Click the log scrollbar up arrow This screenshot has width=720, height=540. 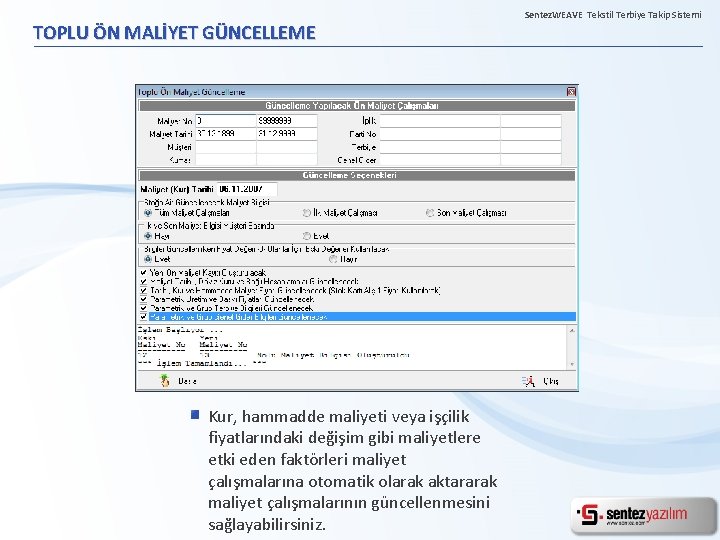pos(572,330)
